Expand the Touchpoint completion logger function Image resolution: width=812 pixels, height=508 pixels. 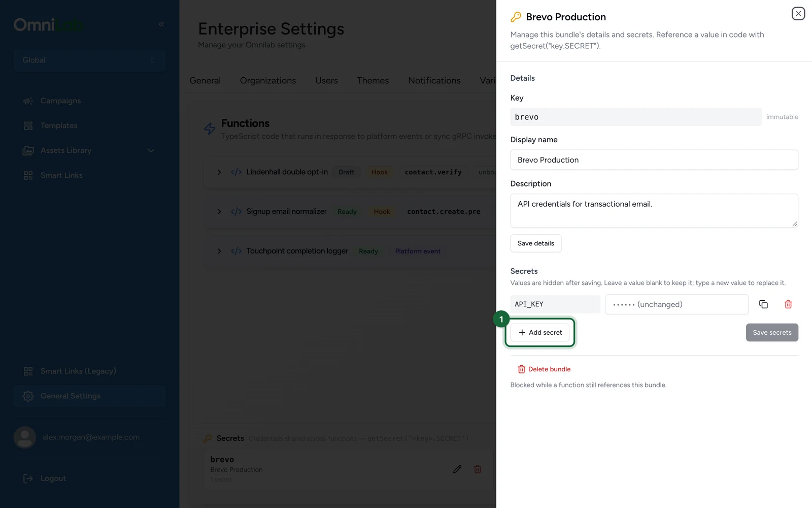(x=219, y=251)
